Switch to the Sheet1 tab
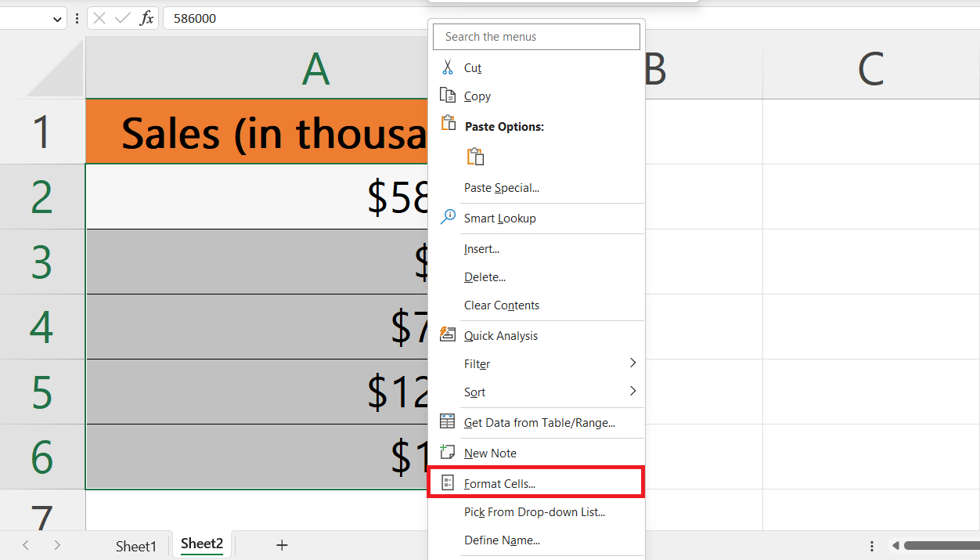Screen dimensions: 980x560 (135, 545)
